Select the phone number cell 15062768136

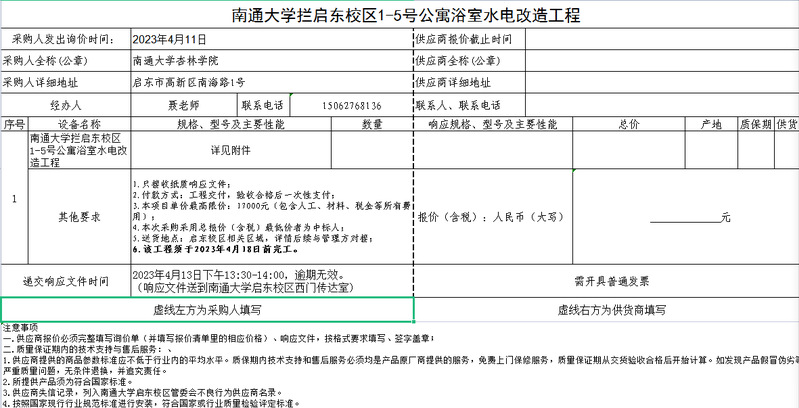click(351, 105)
